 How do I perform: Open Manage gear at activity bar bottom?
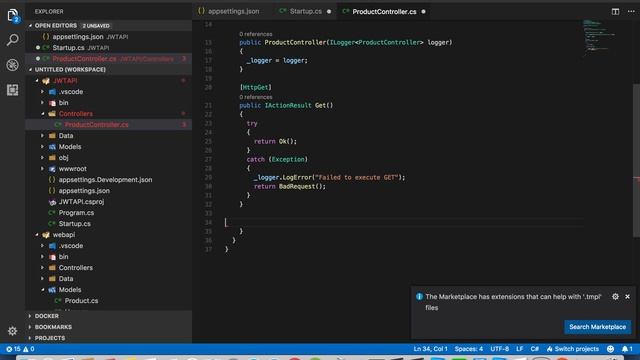pyautogui.click(x=12, y=331)
